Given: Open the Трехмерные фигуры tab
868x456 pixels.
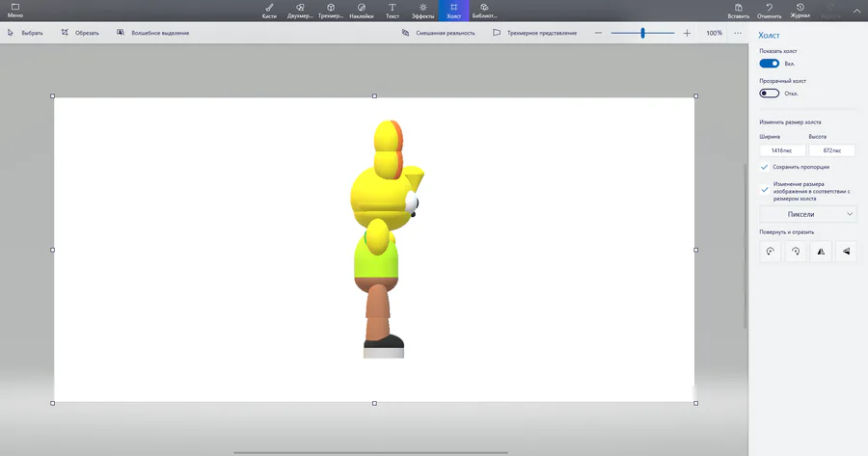Looking at the screenshot, I should 331,11.
